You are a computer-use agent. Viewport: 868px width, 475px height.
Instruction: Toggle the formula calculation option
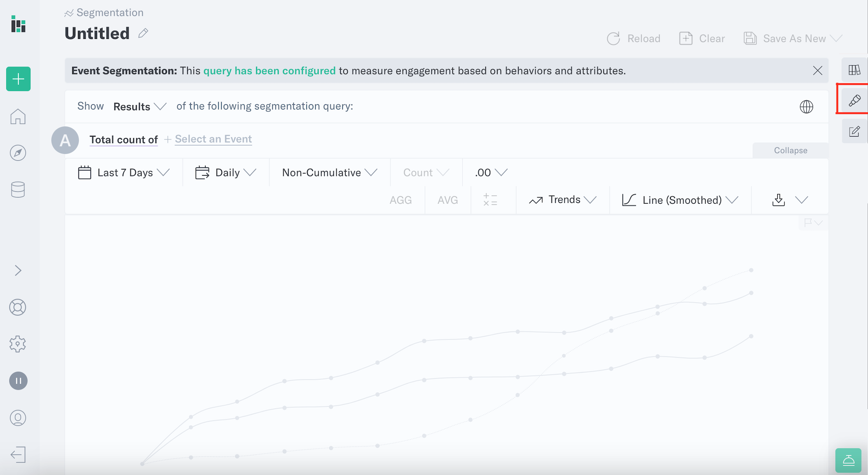[x=490, y=200]
